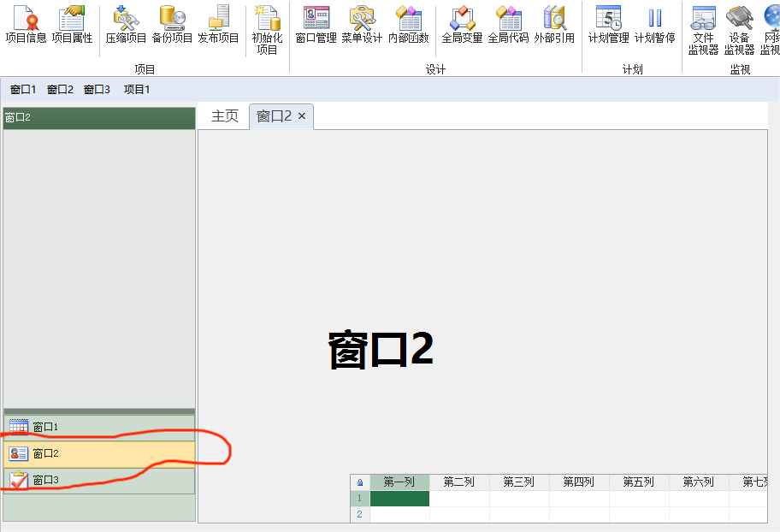Open 发布项目 from the ribbon
The height and width of the screenshot is (532, 780).
(218, 24)
